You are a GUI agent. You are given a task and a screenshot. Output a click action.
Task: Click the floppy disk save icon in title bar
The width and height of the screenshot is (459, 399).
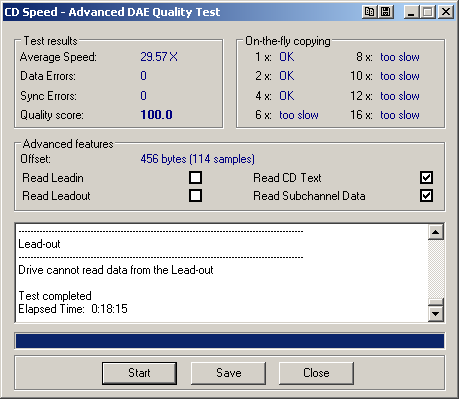tap(385, 12)
